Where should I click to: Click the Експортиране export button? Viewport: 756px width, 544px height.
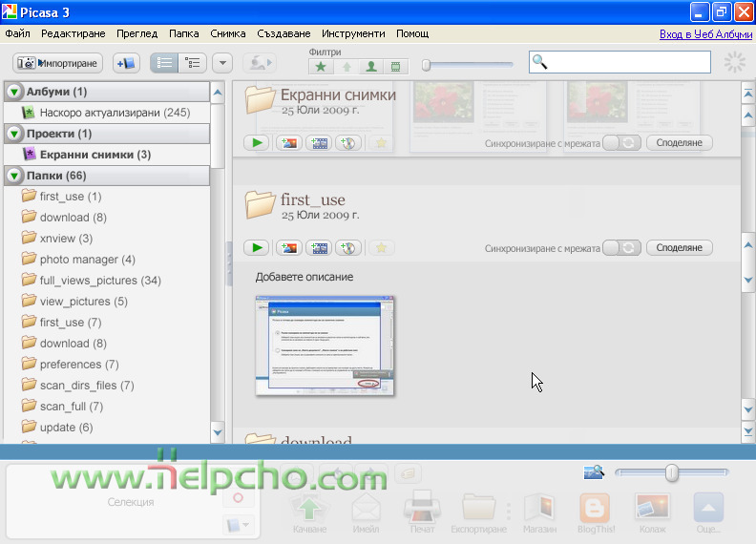click(x=479, y=513)
